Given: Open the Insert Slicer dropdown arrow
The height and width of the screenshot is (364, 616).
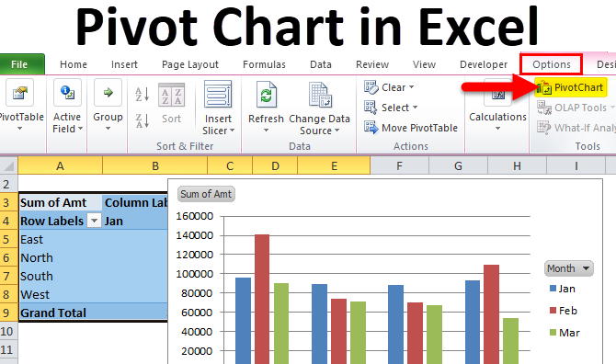Looking at the screenshot, I should [x=232, y=131].
